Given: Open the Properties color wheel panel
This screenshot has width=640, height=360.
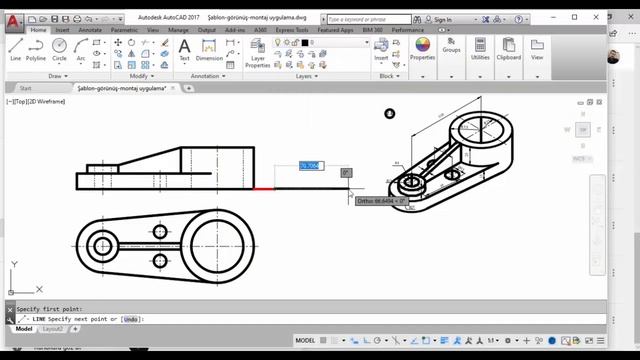Looking at the screenshot, I should (x=422, y=49).
